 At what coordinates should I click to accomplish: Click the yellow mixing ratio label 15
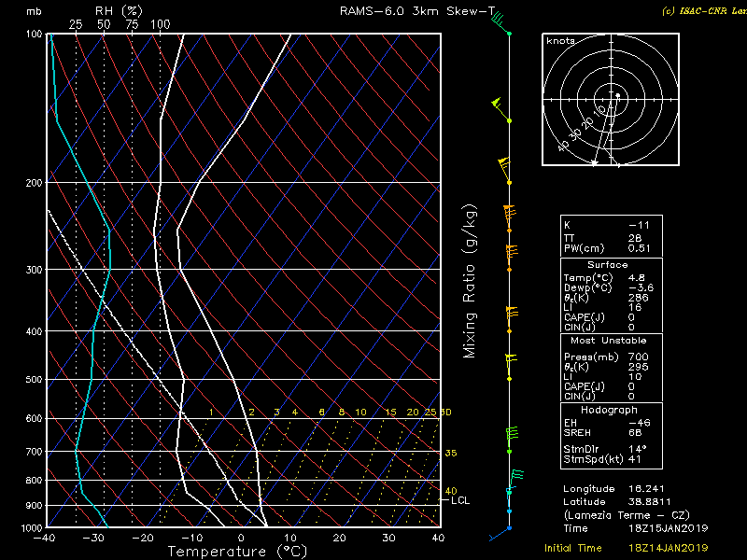390,413
